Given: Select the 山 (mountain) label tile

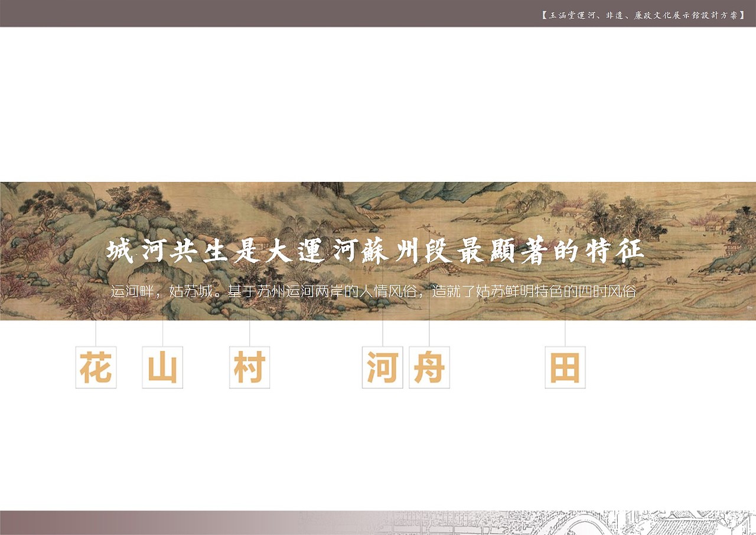Looking at the screenshot, I should [x=162, y=368].
